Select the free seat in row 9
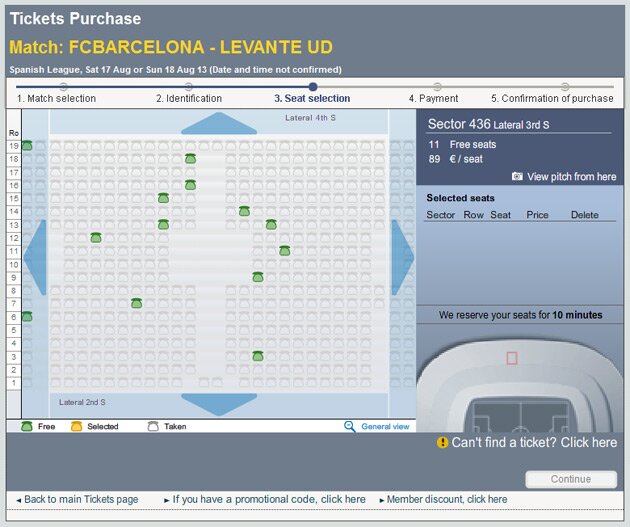630x527 pixels. 257,277
